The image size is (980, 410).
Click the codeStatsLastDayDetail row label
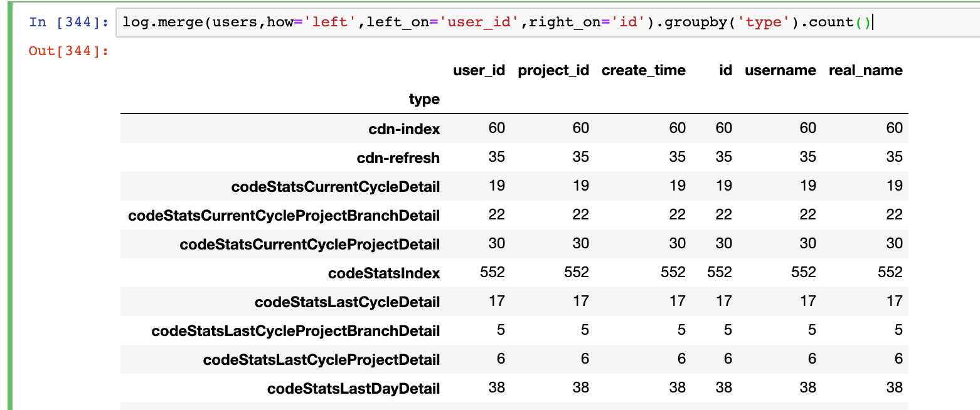(x=353, y=389)
